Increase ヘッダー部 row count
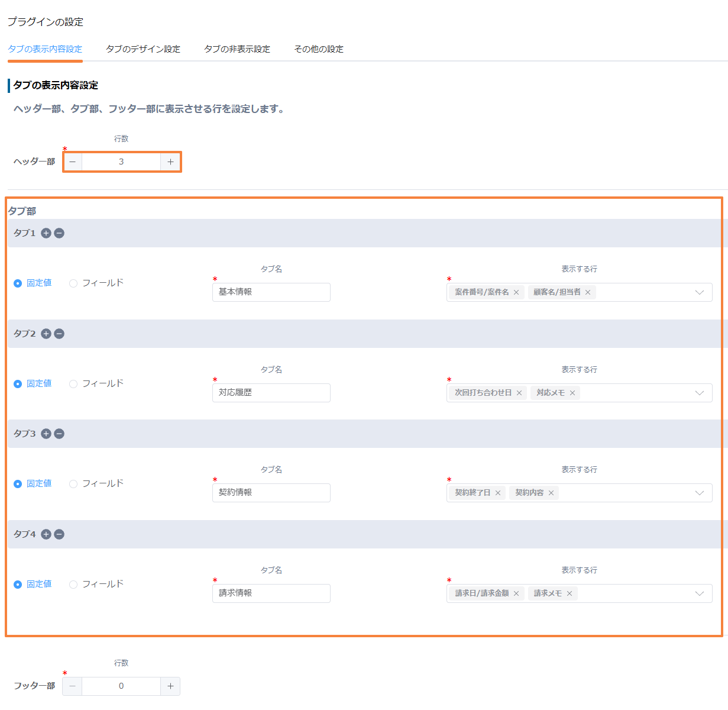 pos(170,162)
